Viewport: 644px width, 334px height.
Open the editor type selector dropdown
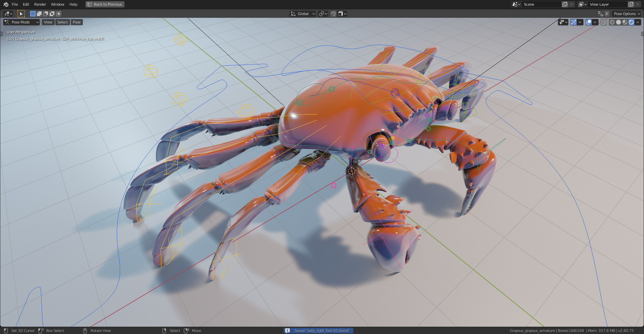click(8, 14)
